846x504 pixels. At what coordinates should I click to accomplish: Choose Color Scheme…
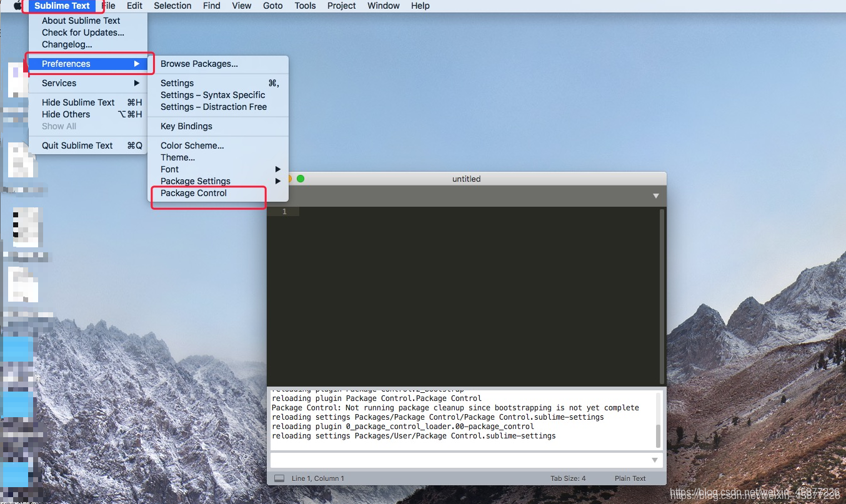(217, 146)
